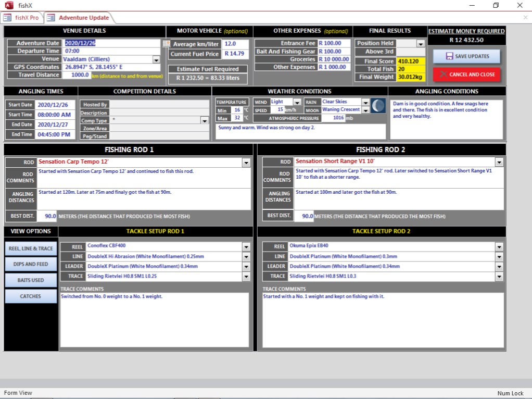Save changes with Save Updates button
This screenshot has width=532, height=399.
[x=466, y=56]
